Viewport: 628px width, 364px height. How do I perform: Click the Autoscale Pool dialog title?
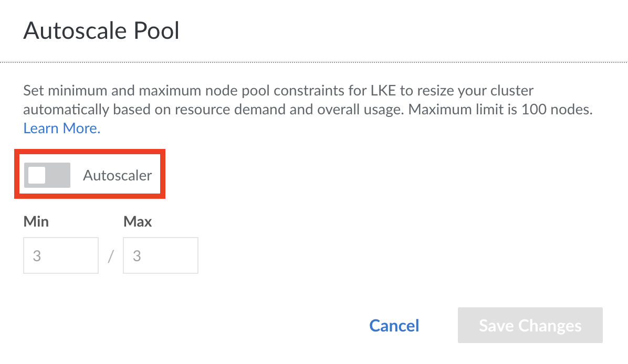[101, 30]
